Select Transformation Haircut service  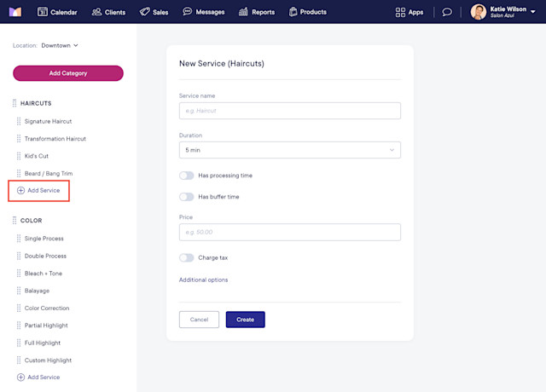tap(55, 138)
